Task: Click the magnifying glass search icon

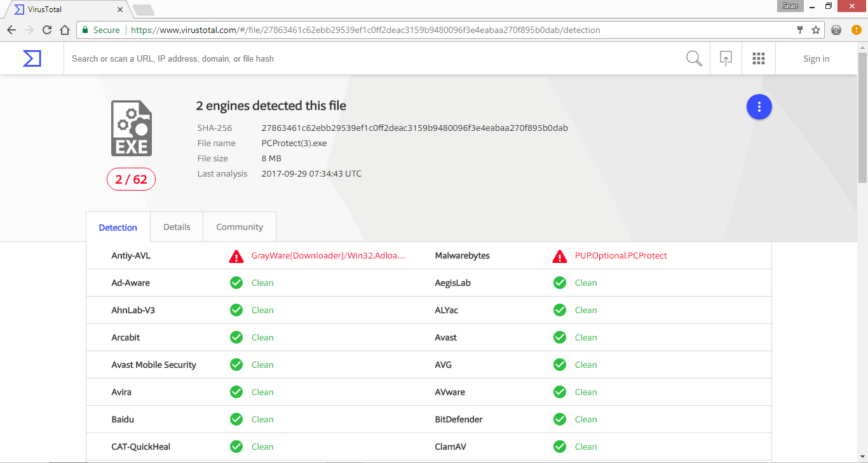Action: pyautogui.click(x=694, y=58)
